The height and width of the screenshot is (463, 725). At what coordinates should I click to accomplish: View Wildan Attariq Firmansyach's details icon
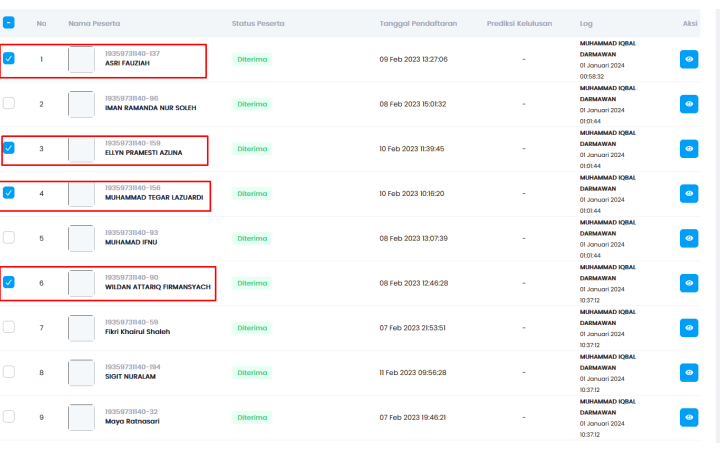pyautogui.click(x=688, y=283)
